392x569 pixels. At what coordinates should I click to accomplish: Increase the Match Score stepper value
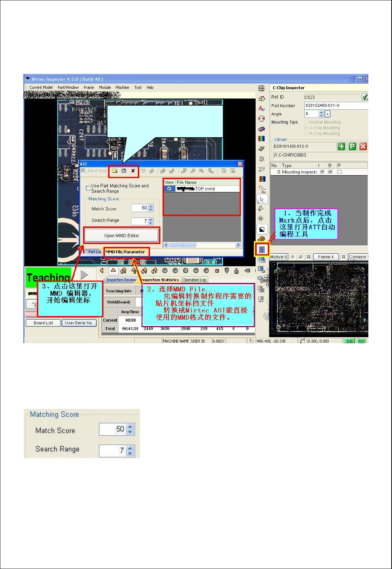(x=151, y=206)
